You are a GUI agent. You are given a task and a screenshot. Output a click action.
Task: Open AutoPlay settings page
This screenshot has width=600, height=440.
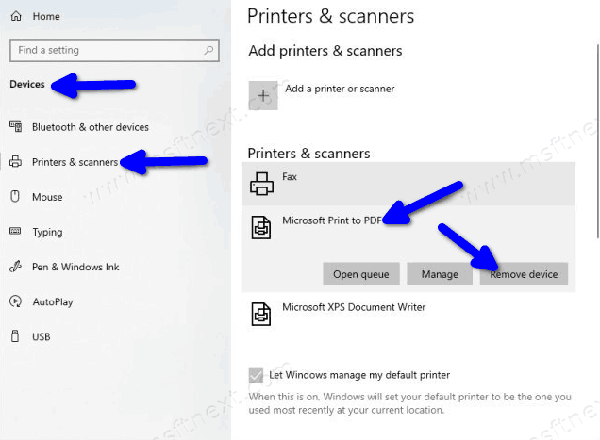click(x=53, y=302)
